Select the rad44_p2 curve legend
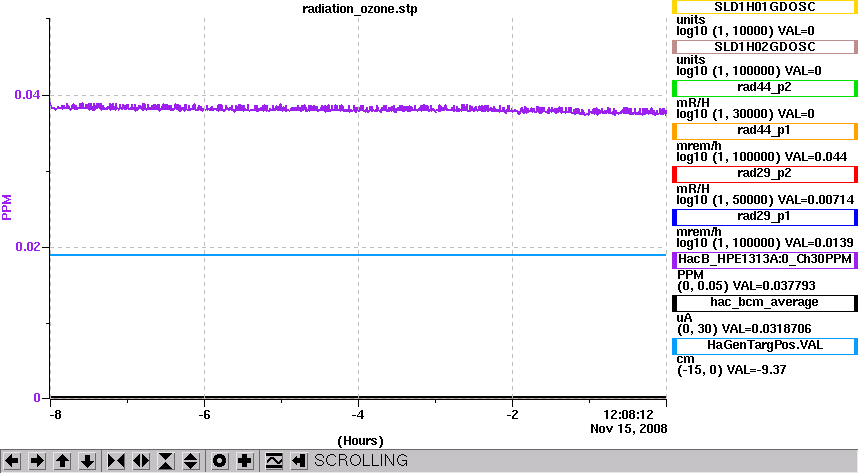 [764, 88]
